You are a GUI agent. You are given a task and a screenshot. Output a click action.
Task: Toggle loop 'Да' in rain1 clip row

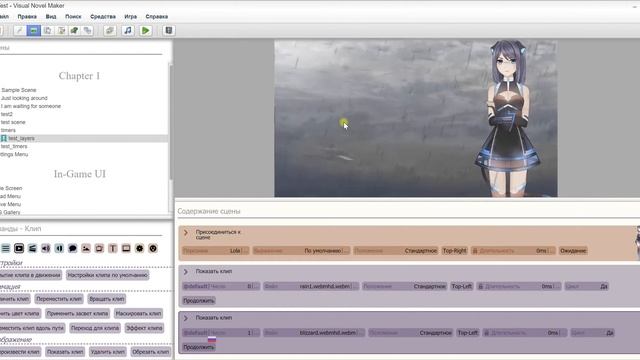[587, 287]
